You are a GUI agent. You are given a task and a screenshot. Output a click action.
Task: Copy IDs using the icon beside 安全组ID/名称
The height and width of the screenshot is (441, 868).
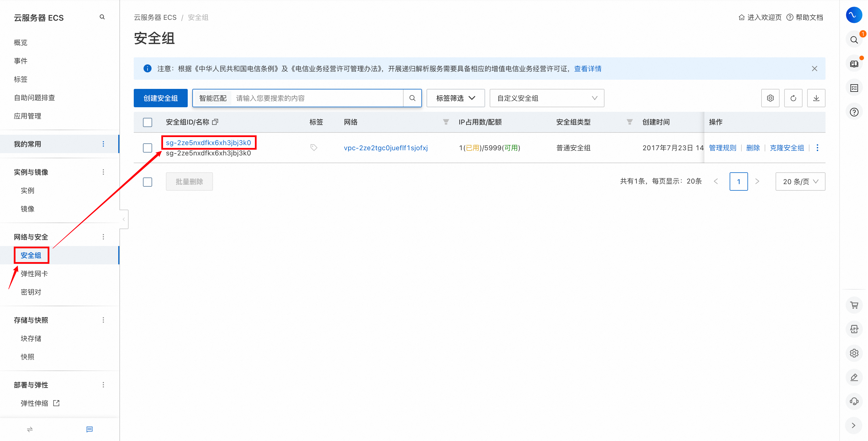tap(215, 122)
